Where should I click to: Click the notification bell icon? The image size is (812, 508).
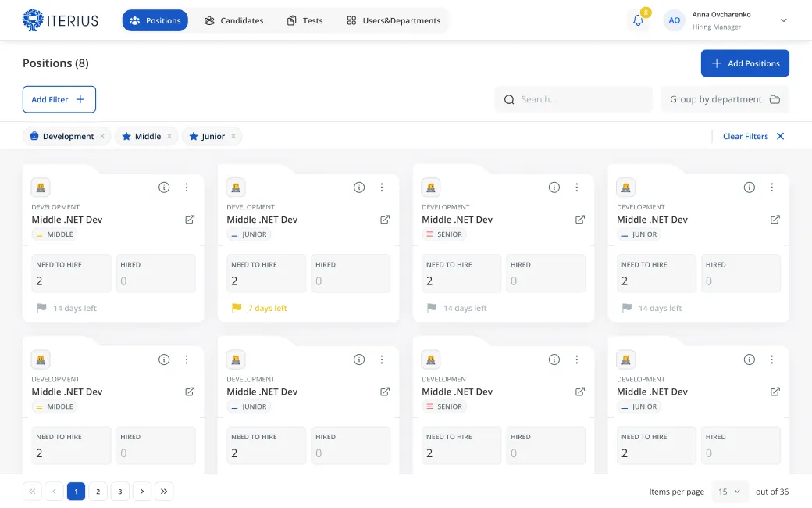[x=638, y=21]
